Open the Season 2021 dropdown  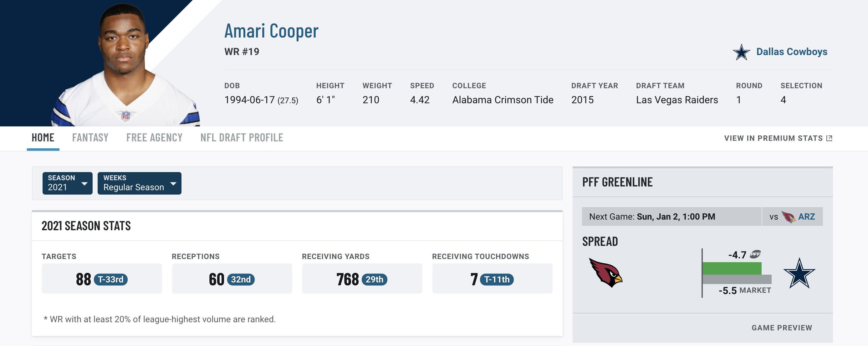point(67,183)
